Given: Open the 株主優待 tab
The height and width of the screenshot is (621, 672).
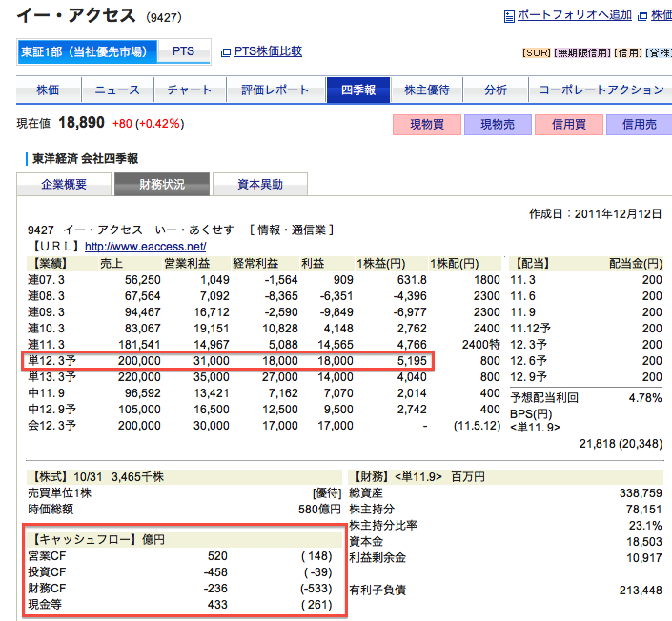Looking at the screenshot, I should click(x=427, y=90).
